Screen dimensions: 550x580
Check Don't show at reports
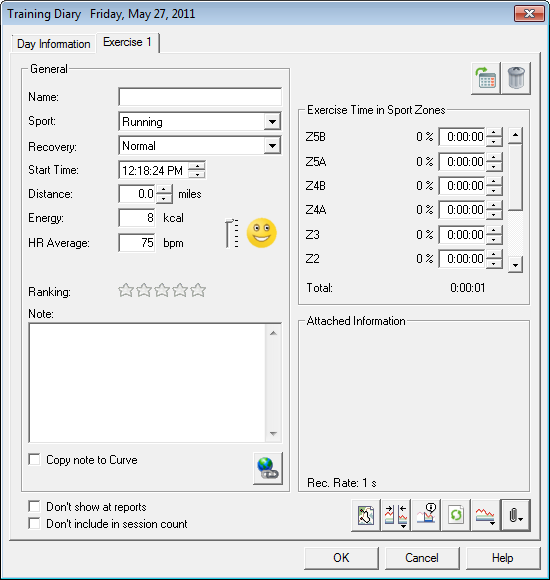pyautogui.click(x=34, y=506)
